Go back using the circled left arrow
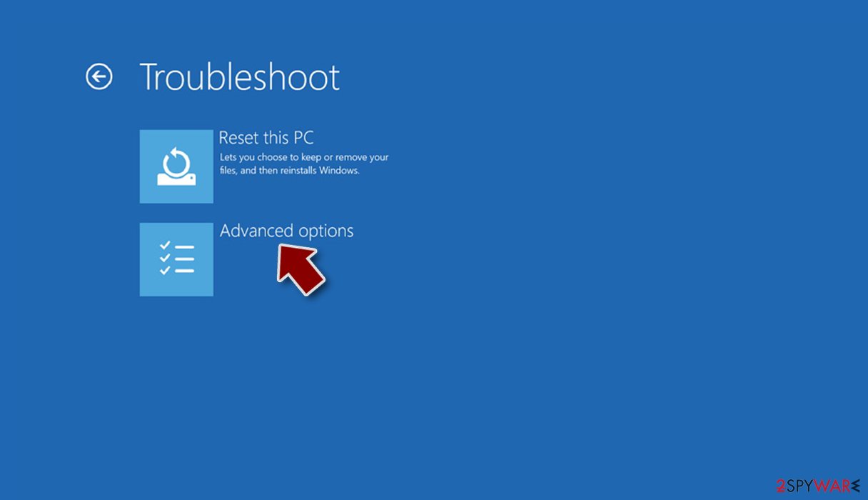This screenshot has height=500, width=868. (x=99, y=76)
